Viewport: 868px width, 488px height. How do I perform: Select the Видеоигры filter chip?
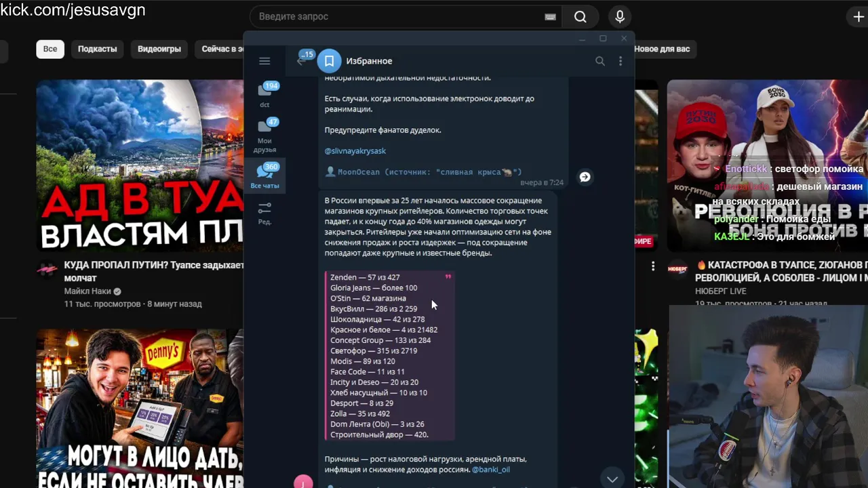pos(159,49)
